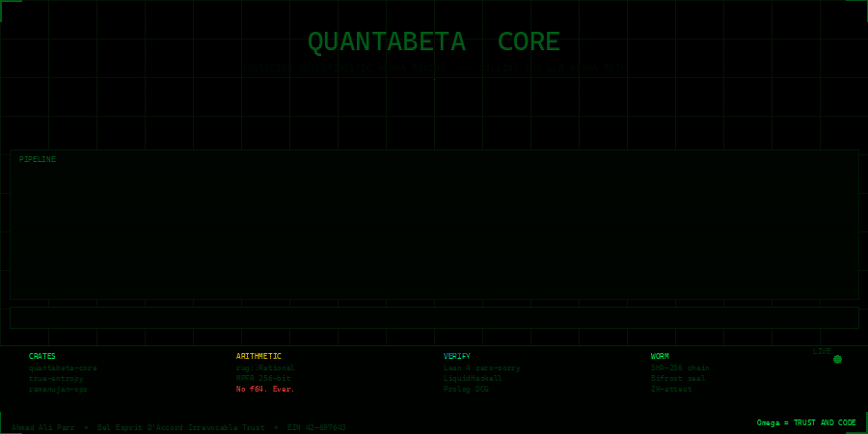Image resolution: width=868 pixels, height=434 pixels.
Task: Select the MPFR 256-bit entry
Action: [x=263, y=379]
